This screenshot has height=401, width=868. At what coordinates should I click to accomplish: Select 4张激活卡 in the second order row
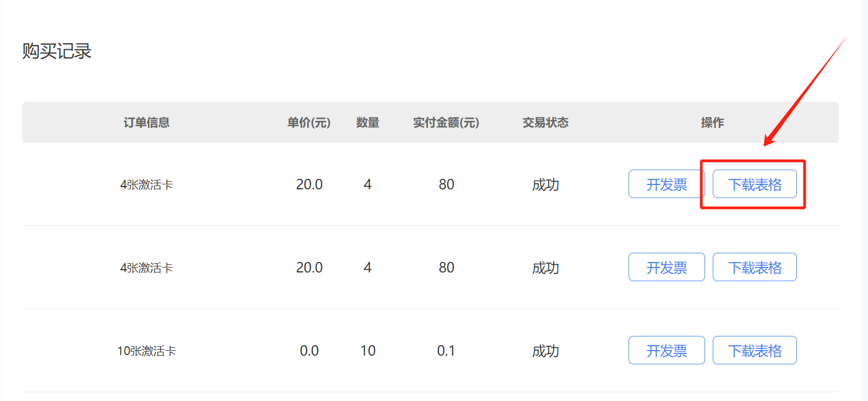146,268
